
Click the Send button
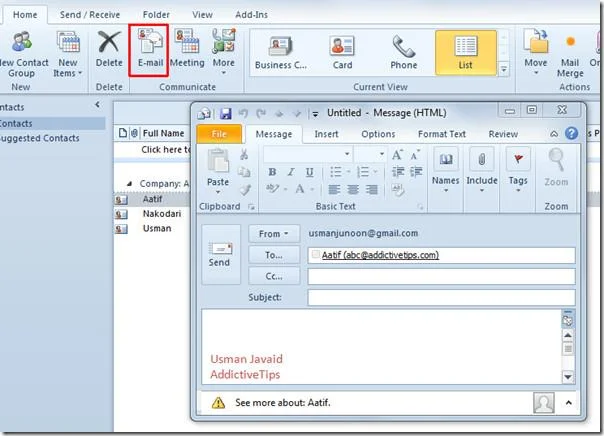click(221, 254)
